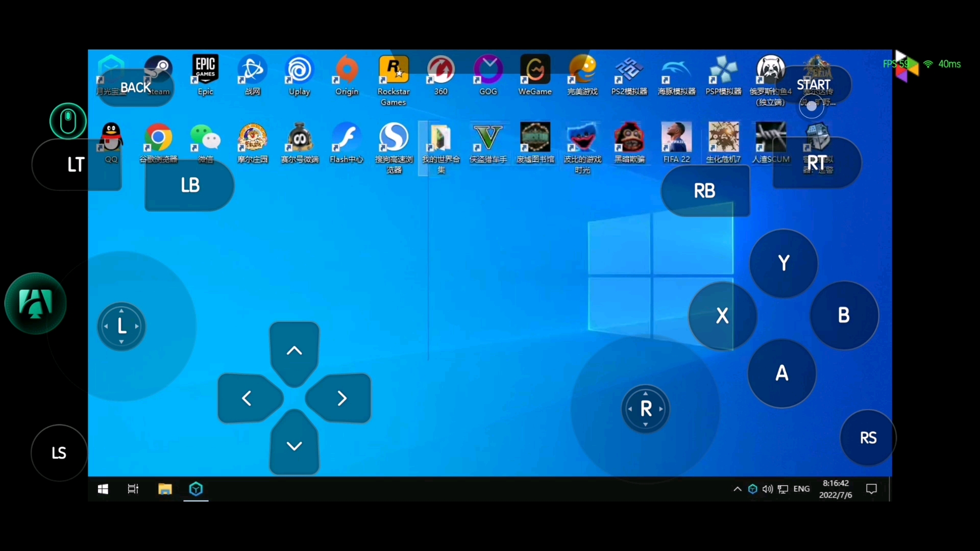Open the Origin desktop shortcut
Screen dimensions: 980x551
coord(347,75)
